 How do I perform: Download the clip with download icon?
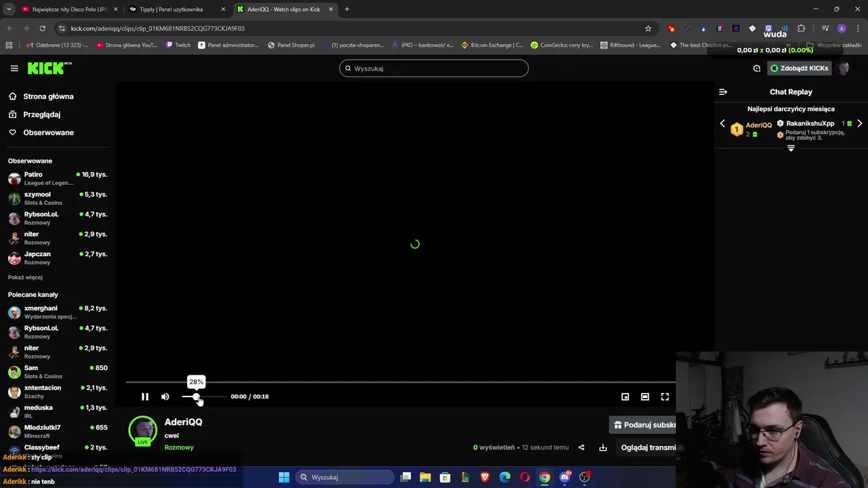(x=603, y=447)
